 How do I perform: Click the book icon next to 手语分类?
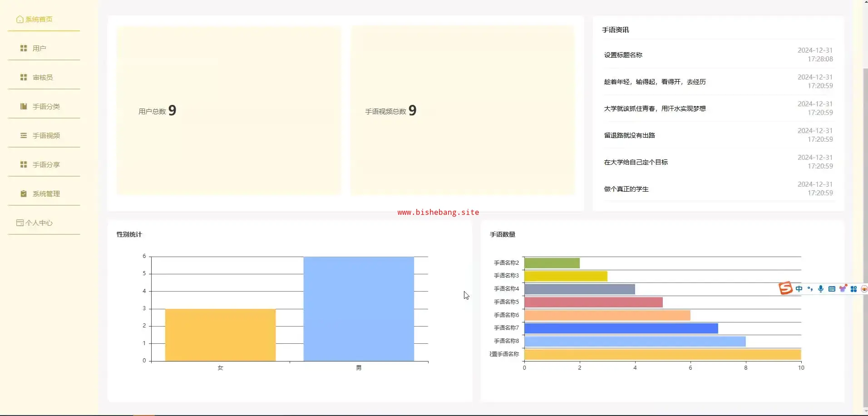click(x=24, y=106)
